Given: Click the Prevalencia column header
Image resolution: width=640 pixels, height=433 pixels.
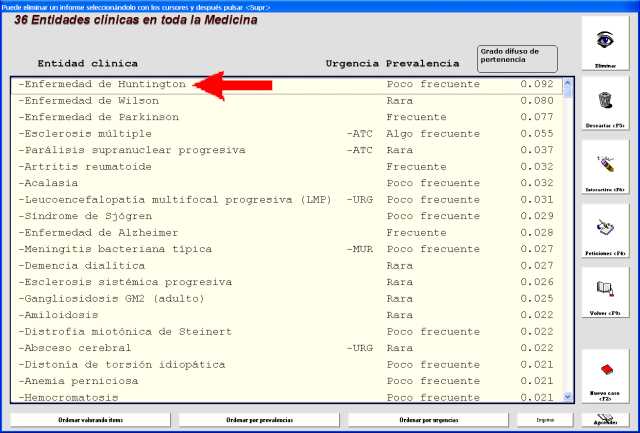Looking at the screenshot, I should (x=422, y=64).
